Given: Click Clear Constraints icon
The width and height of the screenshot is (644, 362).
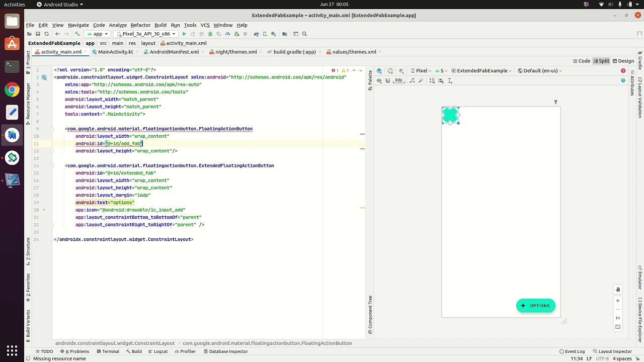Looking at the screenshot, I should 413,80.
